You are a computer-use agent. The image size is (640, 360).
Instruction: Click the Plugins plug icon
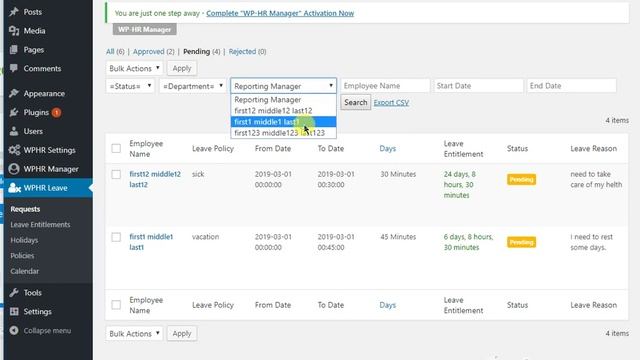tap(14, 112)
